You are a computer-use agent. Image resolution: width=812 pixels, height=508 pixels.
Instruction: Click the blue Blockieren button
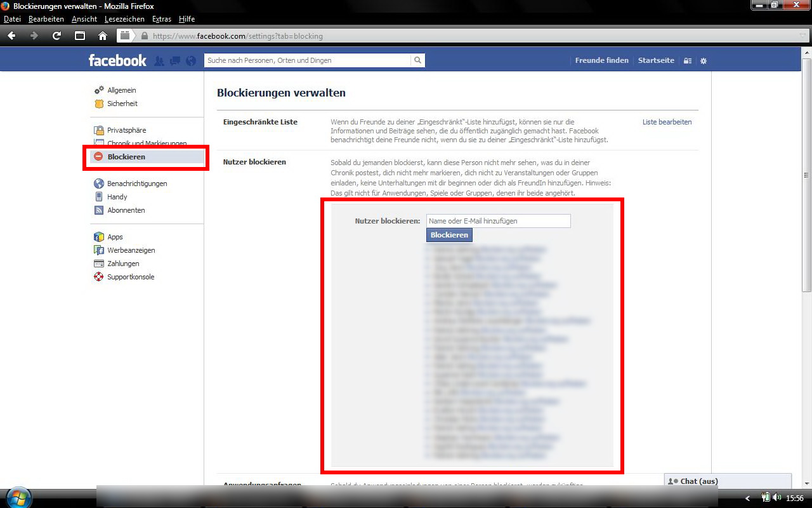[x=449, y=235]
